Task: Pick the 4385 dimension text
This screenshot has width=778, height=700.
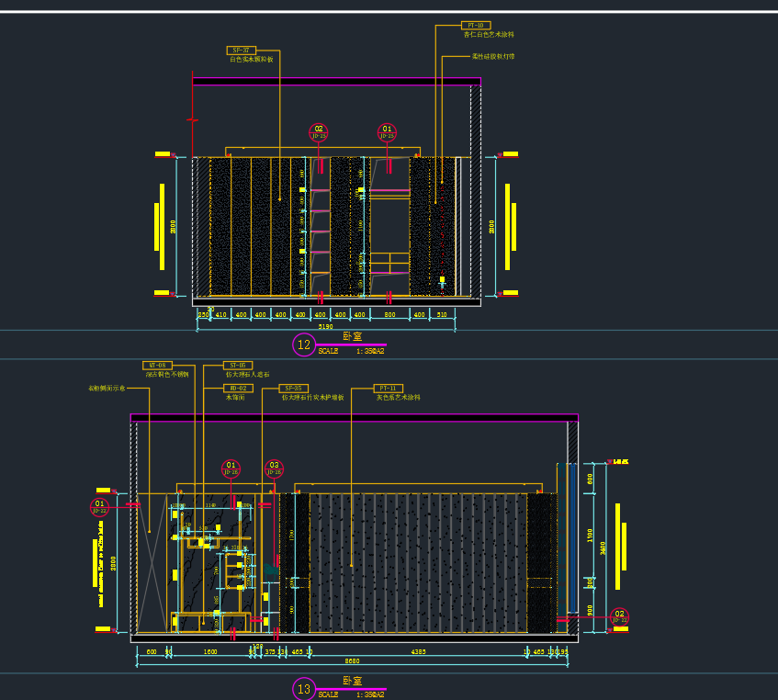Action: coord(418,651)
